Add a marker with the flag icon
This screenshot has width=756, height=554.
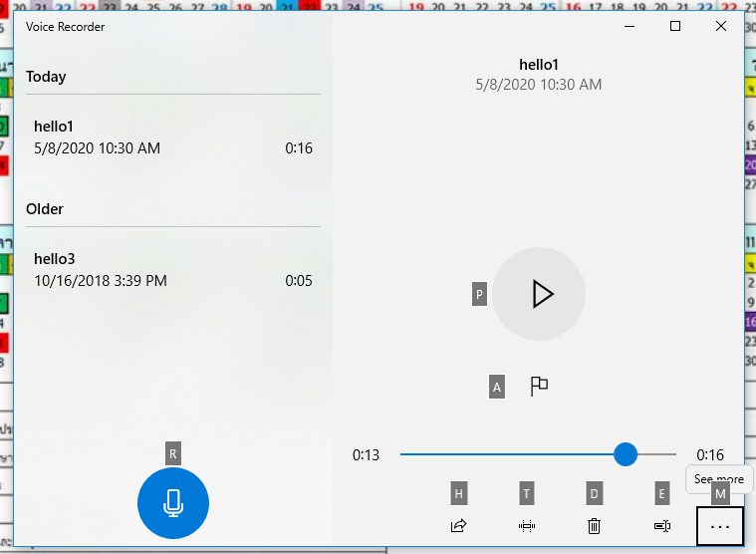point(539,387)
